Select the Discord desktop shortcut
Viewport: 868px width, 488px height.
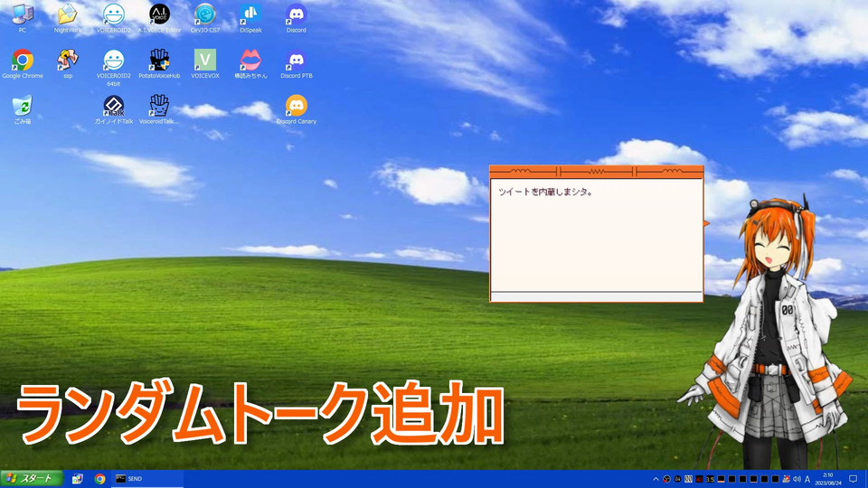coord(297,17)
